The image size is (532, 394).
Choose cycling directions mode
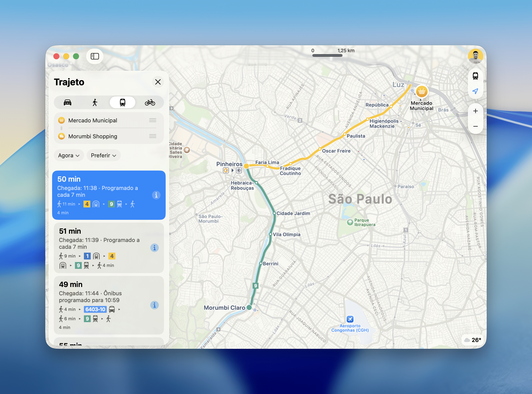(150, 103)
